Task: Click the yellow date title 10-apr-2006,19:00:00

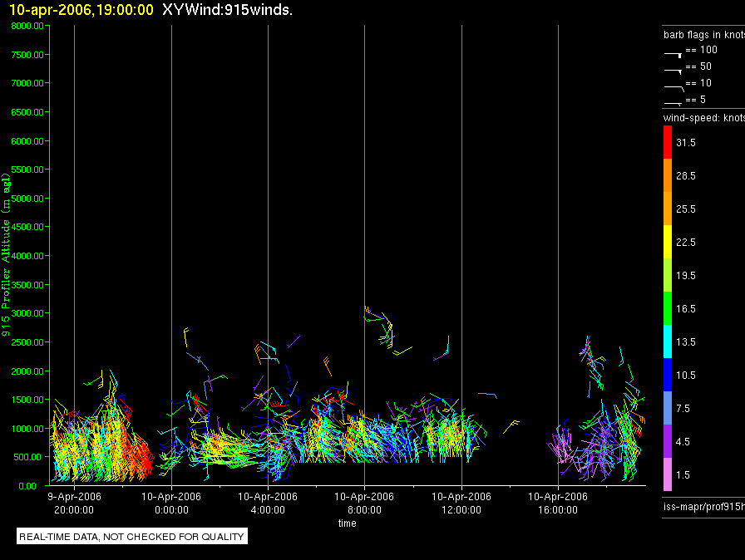Action: click(81, 10)
